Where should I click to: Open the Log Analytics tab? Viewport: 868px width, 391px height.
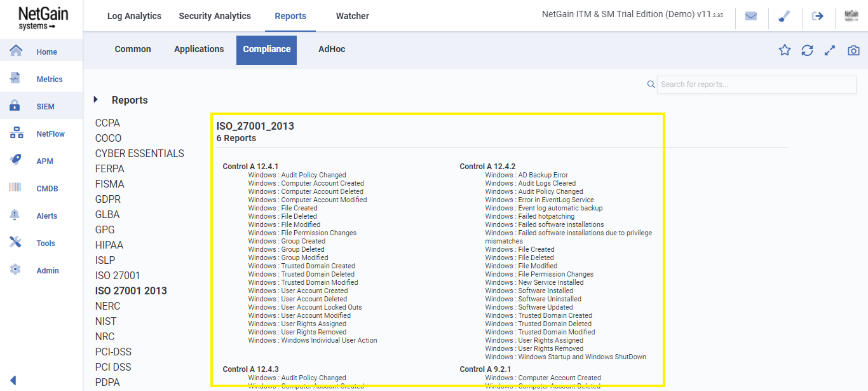point(134,16)
